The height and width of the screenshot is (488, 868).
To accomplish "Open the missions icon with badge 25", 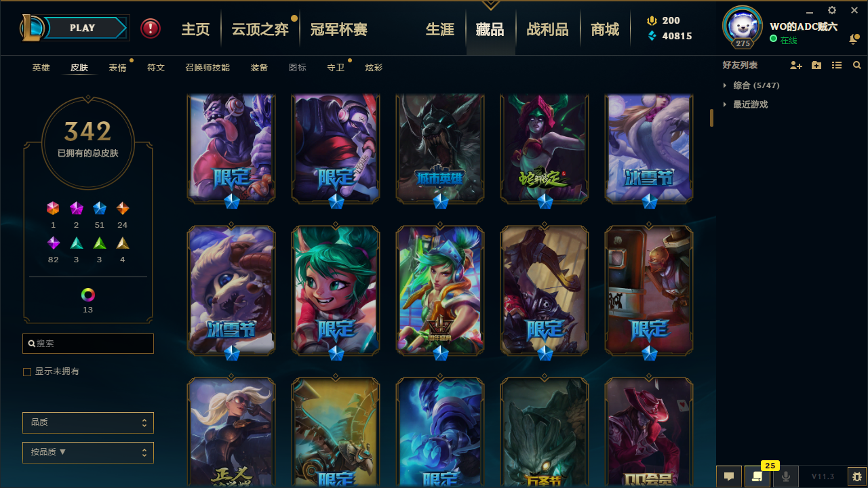I will 757,476.
